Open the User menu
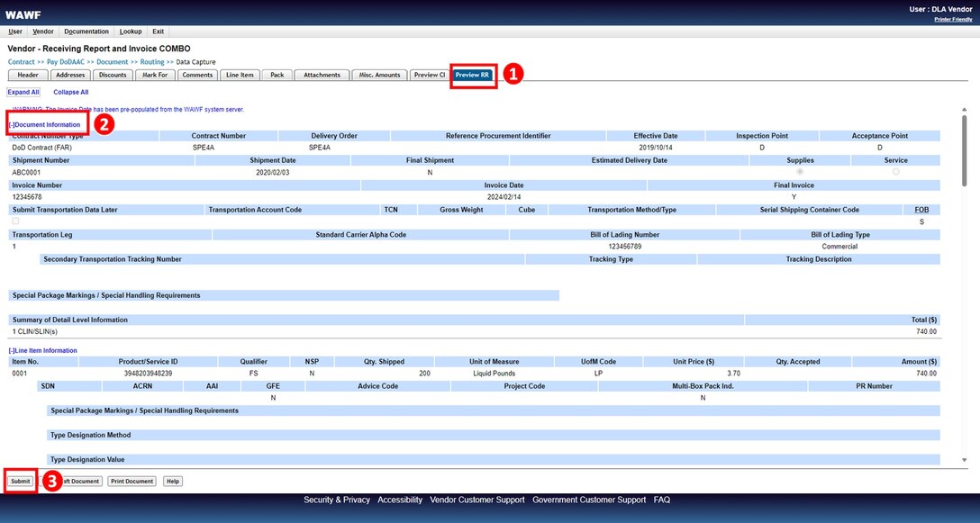 click(15, 32)
